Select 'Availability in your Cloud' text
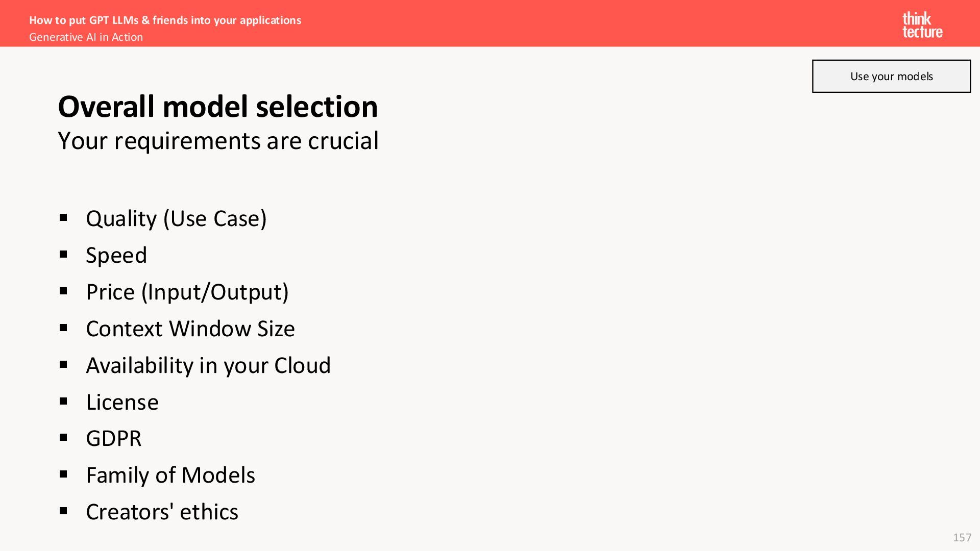The width and height of the screenshot is (980, 551). (208, 365)
